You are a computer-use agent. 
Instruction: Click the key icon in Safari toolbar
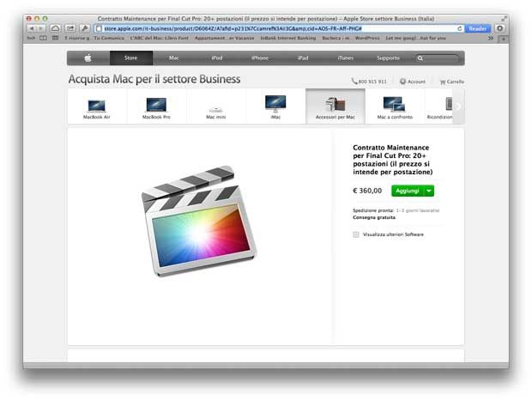pyautogui.click(x=85, y=28)
